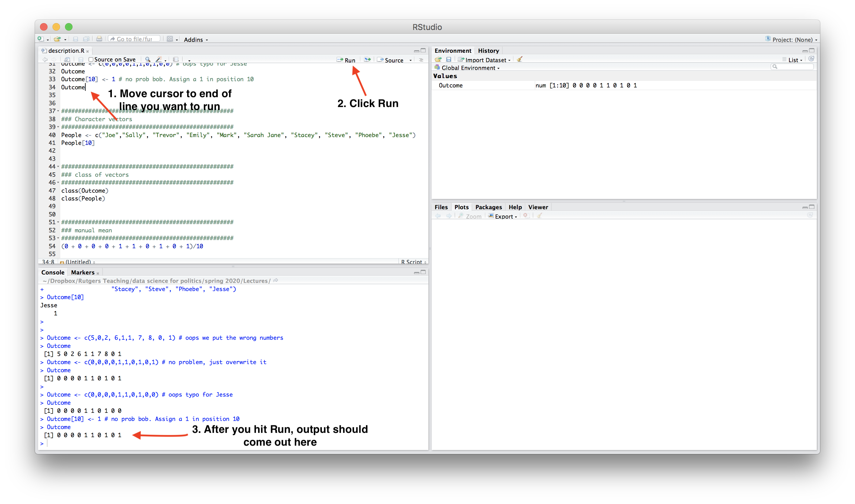This screenshot has height=504, width=855.
Task: Click the code tools magic wand icon
Action: point(159,60)
